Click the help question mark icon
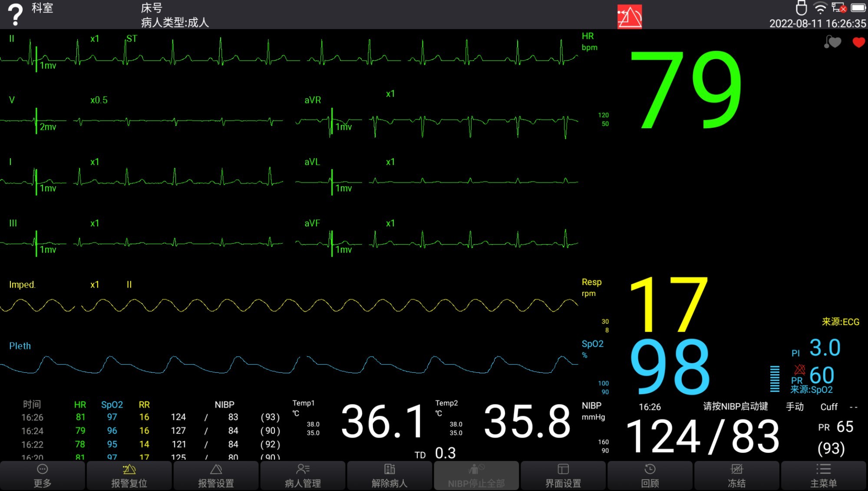 coord(16,15)
